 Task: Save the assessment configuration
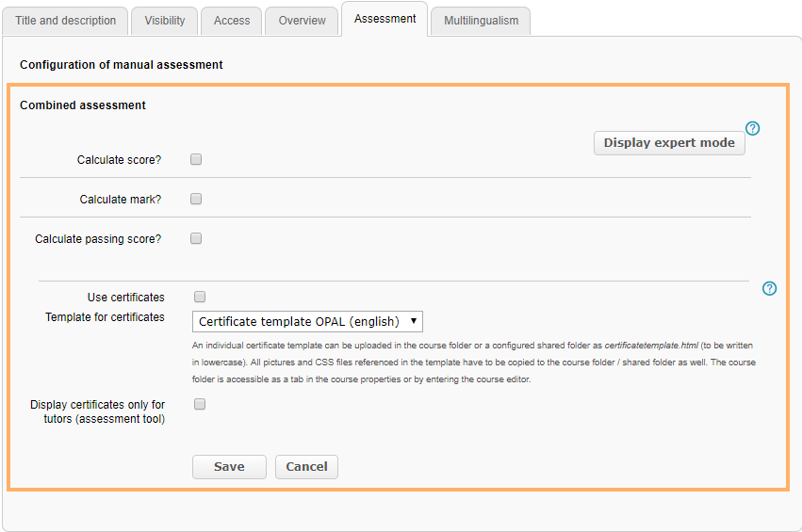click(229, 467)
